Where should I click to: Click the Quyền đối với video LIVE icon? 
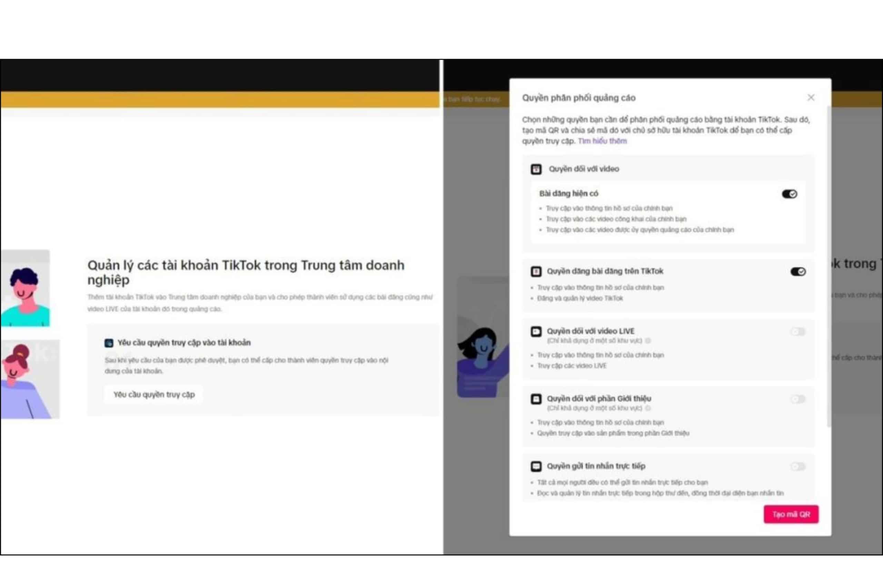[x=536, y=332]
